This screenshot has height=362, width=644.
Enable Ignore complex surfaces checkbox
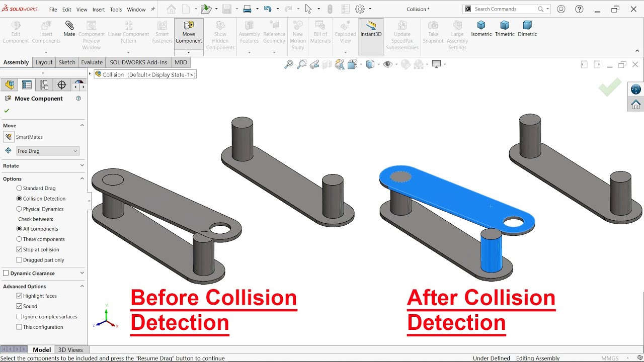point(19,317)
